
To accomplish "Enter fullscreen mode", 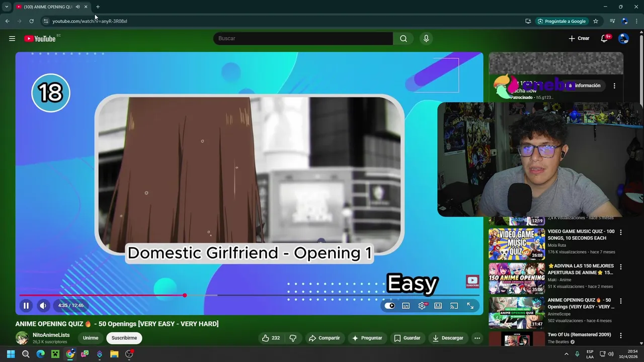I will (470, 306).
